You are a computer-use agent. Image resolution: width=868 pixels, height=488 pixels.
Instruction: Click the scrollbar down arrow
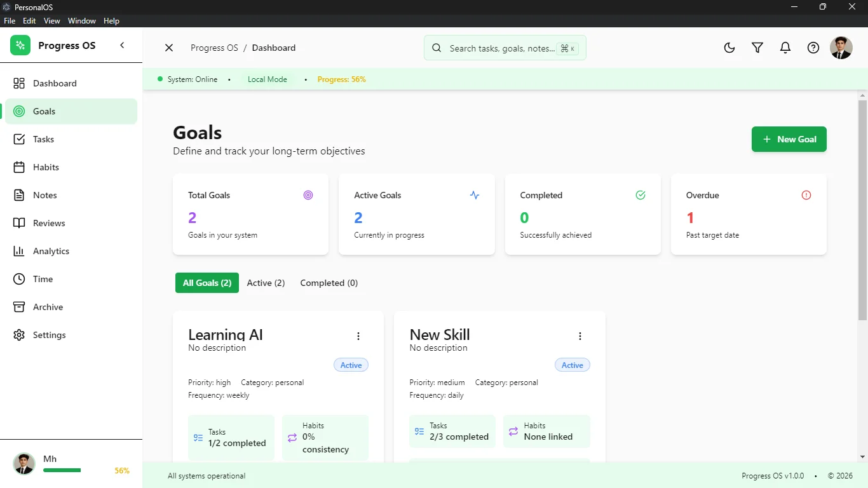pos(862,457)
